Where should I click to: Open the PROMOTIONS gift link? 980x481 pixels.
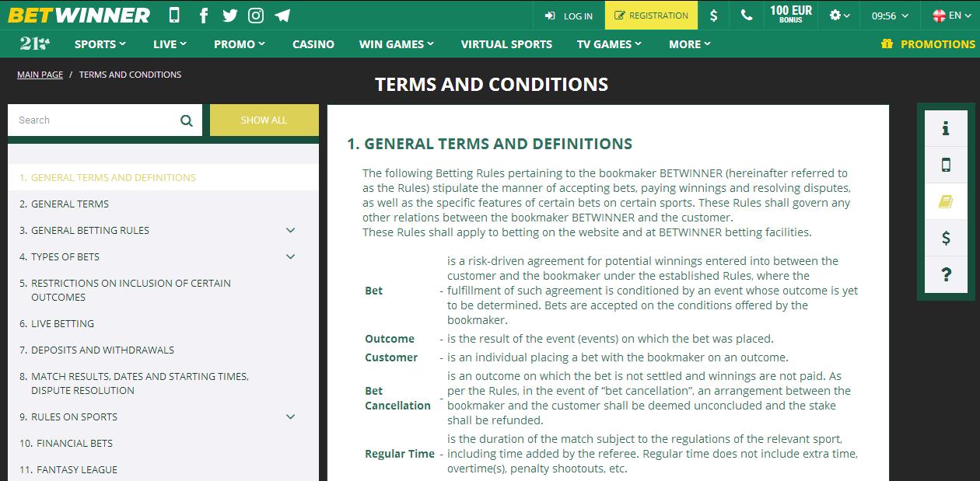coord(928,44)
